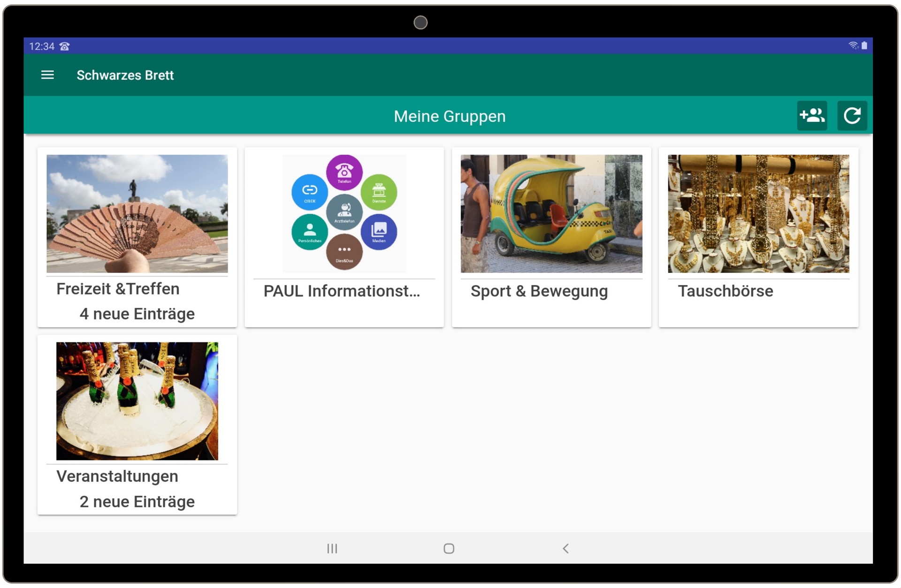Image resolution: width=901 pixels, height=588 pixels.
Task: Open the "PAUL Informationst..." card
Action: click(x=342, y=292)
